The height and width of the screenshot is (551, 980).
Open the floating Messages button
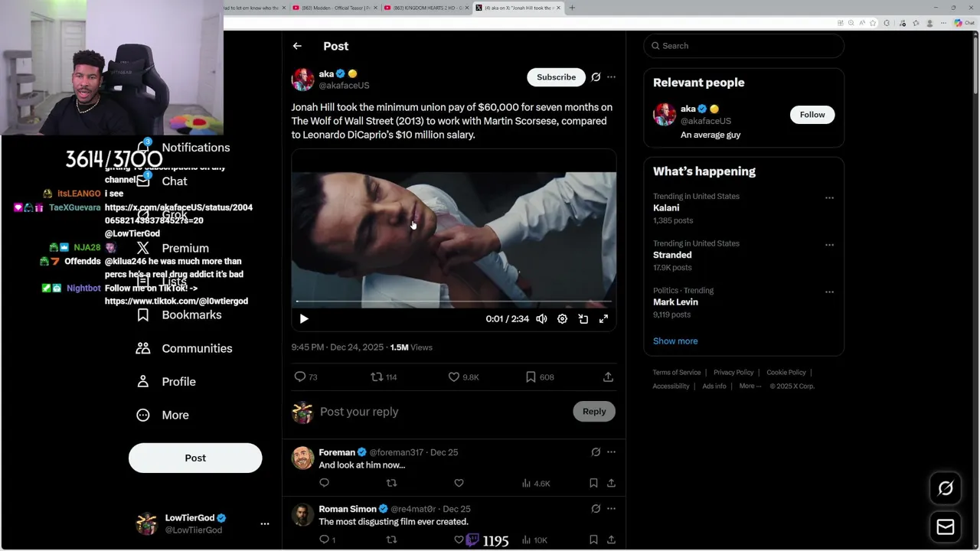coord(946,527)
